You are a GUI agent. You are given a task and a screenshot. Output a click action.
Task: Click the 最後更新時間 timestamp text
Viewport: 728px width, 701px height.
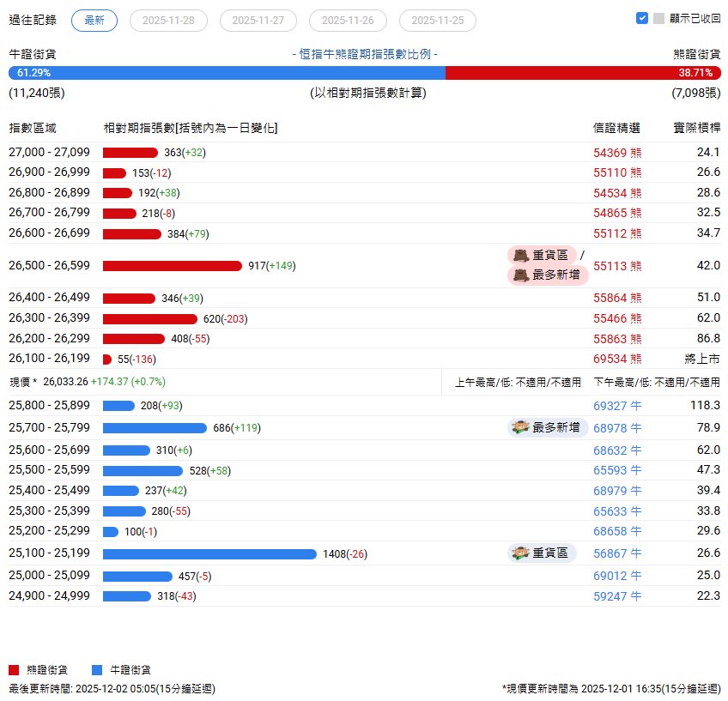(112, 688)
